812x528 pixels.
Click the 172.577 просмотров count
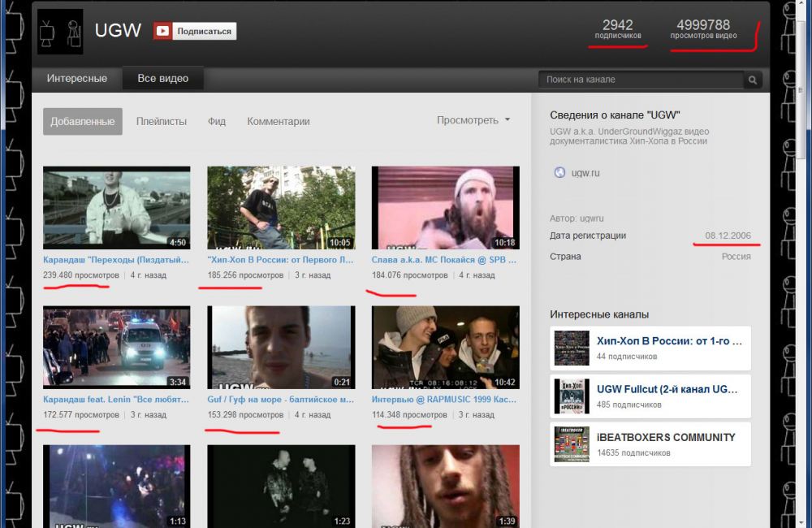coord(80,415)
